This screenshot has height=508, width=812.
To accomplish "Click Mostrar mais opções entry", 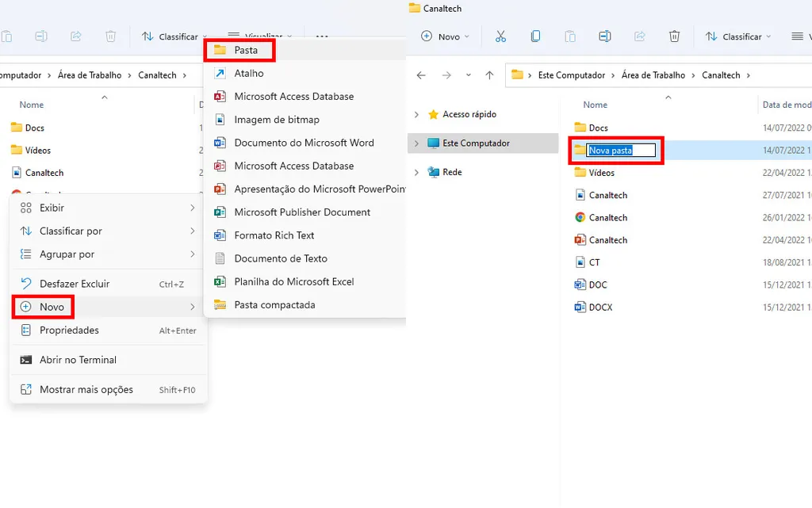I will 86,389.
